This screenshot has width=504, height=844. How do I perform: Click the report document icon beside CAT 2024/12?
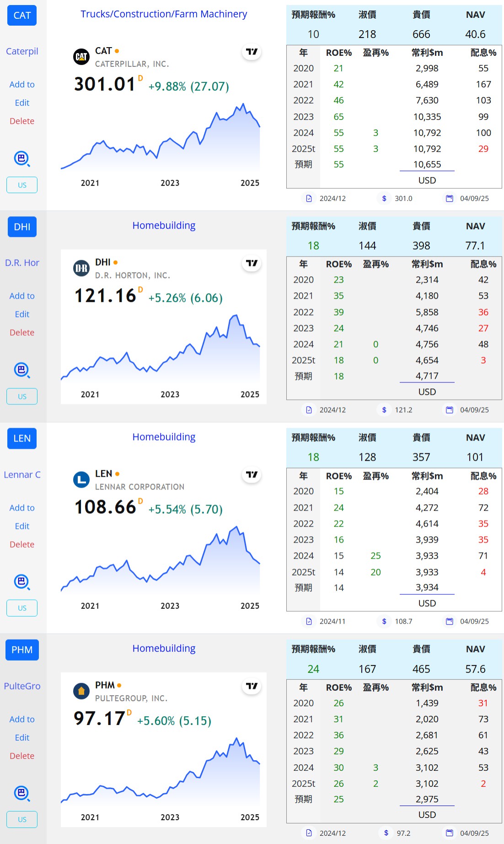[309, 199]
